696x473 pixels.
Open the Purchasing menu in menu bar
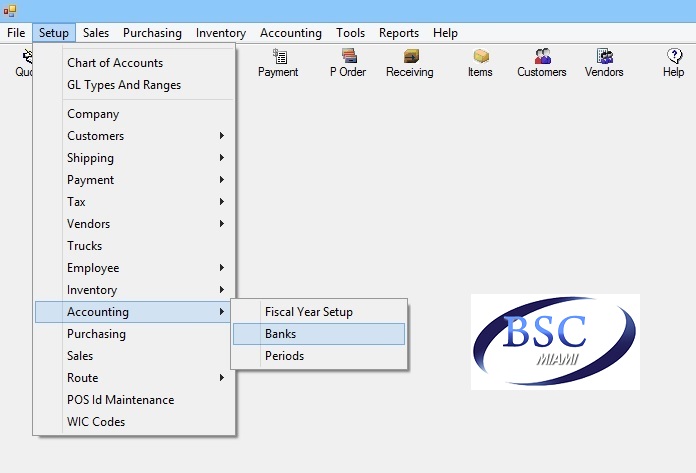pos(152,33)
